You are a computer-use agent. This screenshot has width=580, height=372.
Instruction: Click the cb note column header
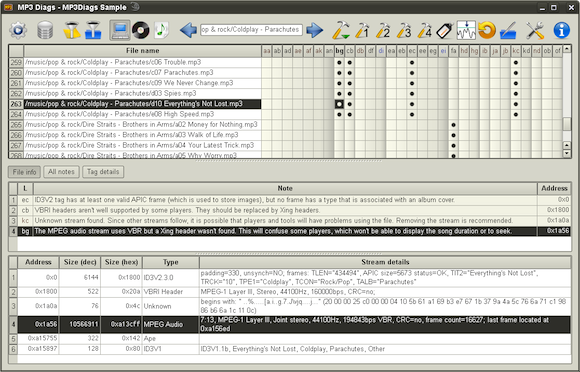coord(350,51)
